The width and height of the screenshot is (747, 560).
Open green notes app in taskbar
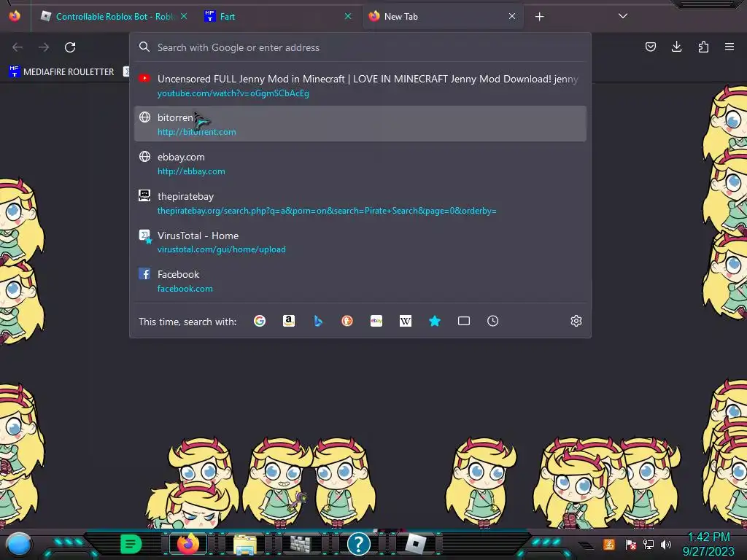pyautogui.click(x=131, y=544)
